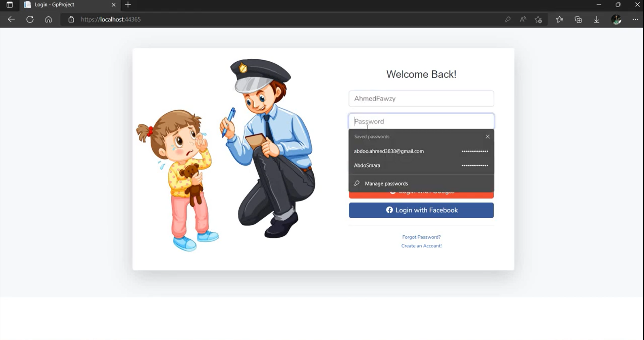This screenshot has width=644, height=340.
Task: Refresh the page with reload icon
Action: coord(30,19)
